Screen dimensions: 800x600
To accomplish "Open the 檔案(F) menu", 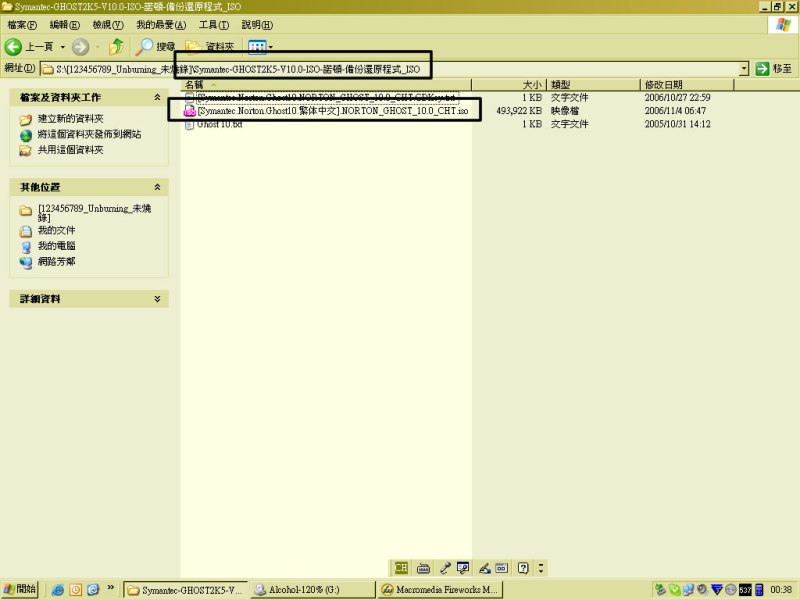I will (22, 24).
